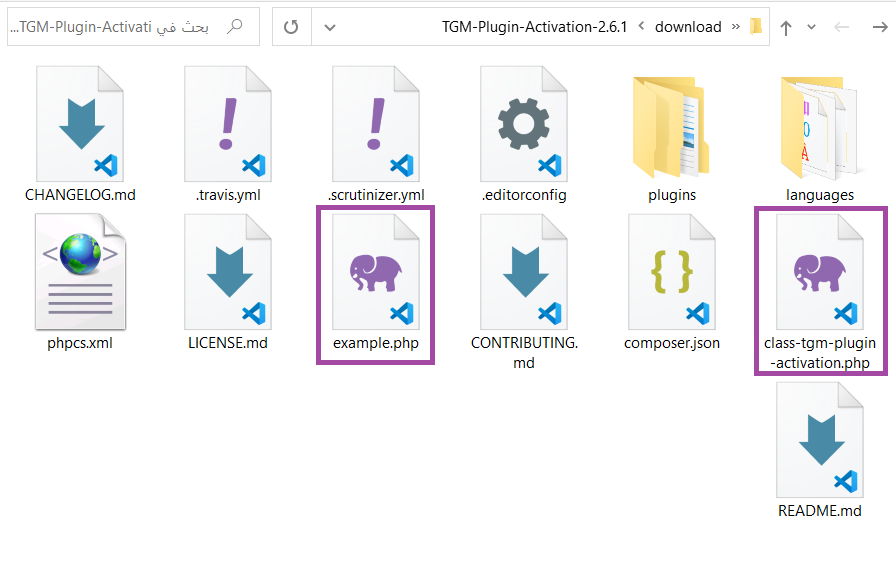
Task: Go up one folder level arrow
Action: click(x=786, y=27)
